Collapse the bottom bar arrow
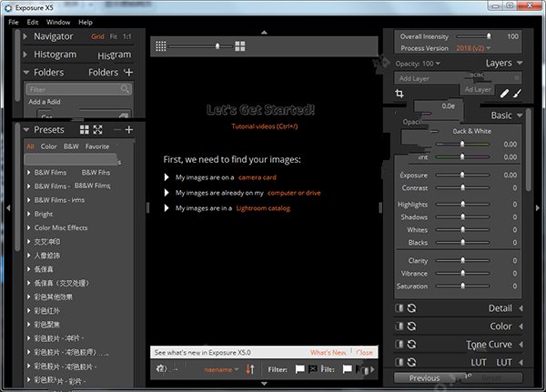546x392 pixels. click(x=264, y=384)
